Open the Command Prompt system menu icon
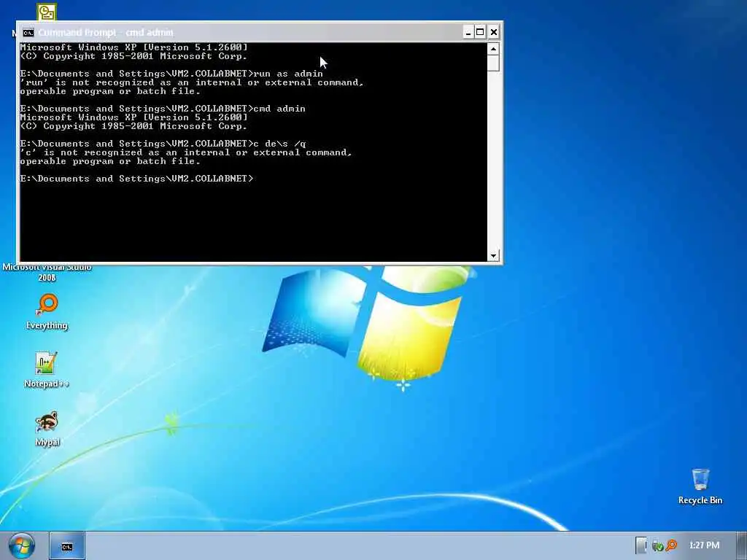 coord(28,32)
